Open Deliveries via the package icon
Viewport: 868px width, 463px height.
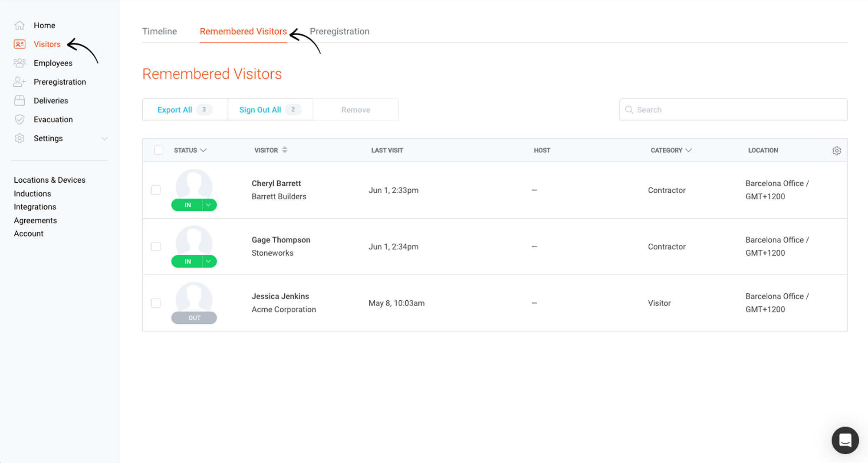tap(20, 100)
